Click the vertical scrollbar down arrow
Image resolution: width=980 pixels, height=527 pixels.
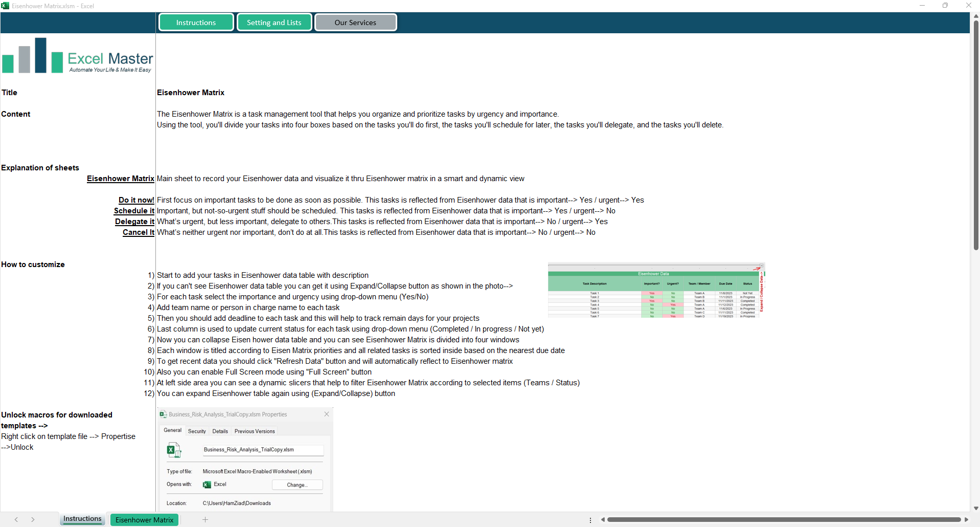pos(976,508)
